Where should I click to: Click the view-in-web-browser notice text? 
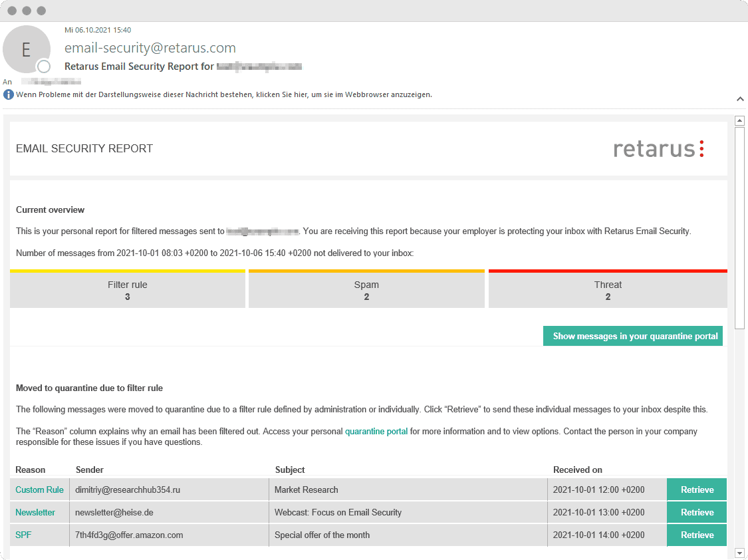pos(223,94)
